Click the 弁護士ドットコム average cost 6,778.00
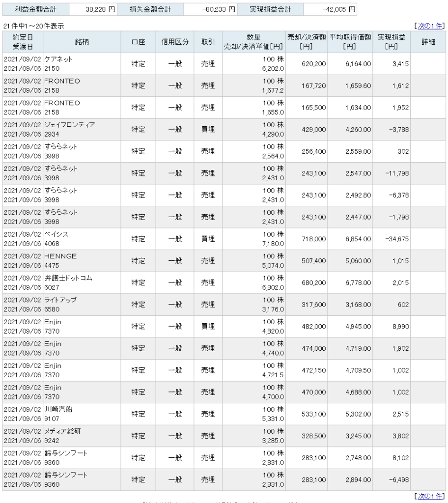 pyautogui.click(x=358, y=283)
